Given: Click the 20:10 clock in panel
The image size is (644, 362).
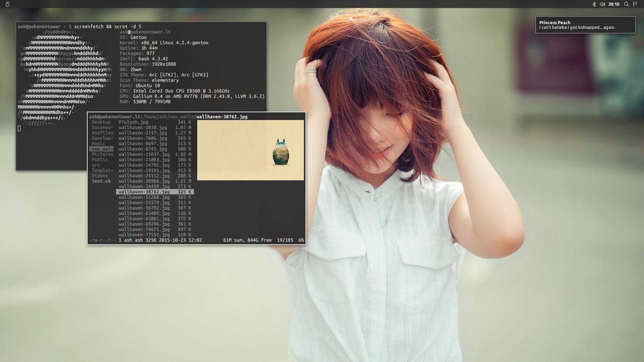Looking at the screenshot, I should (x=614, y=4).
